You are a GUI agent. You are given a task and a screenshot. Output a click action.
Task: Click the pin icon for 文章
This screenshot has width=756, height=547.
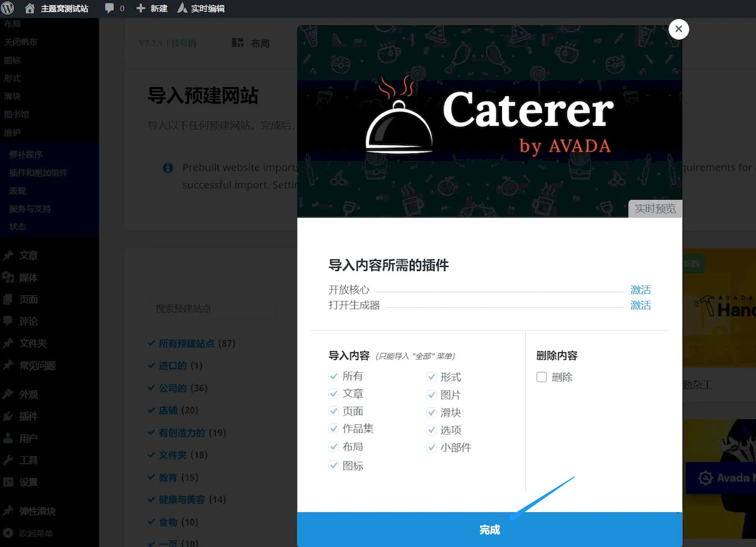click(8, 256)
